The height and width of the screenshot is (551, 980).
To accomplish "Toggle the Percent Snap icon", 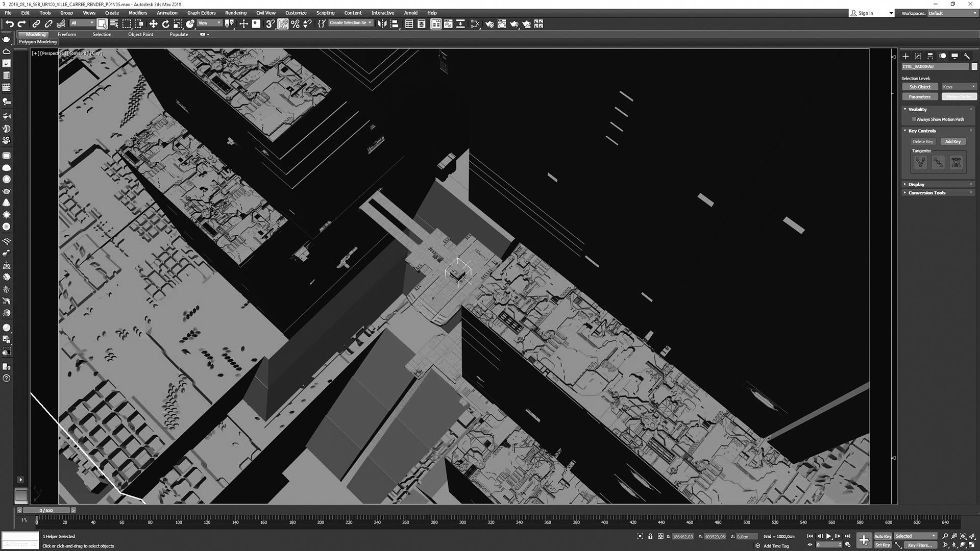I will click(x=295, y=23).
